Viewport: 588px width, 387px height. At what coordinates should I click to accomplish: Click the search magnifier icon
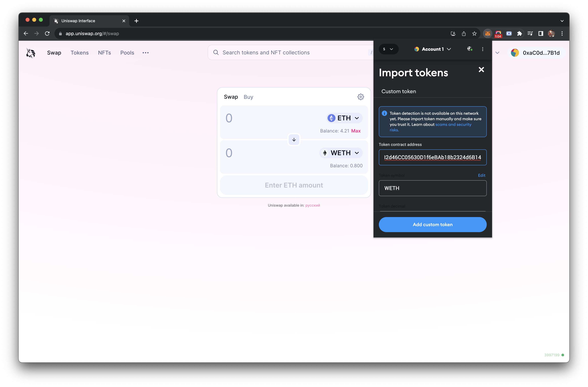[216, 53]
